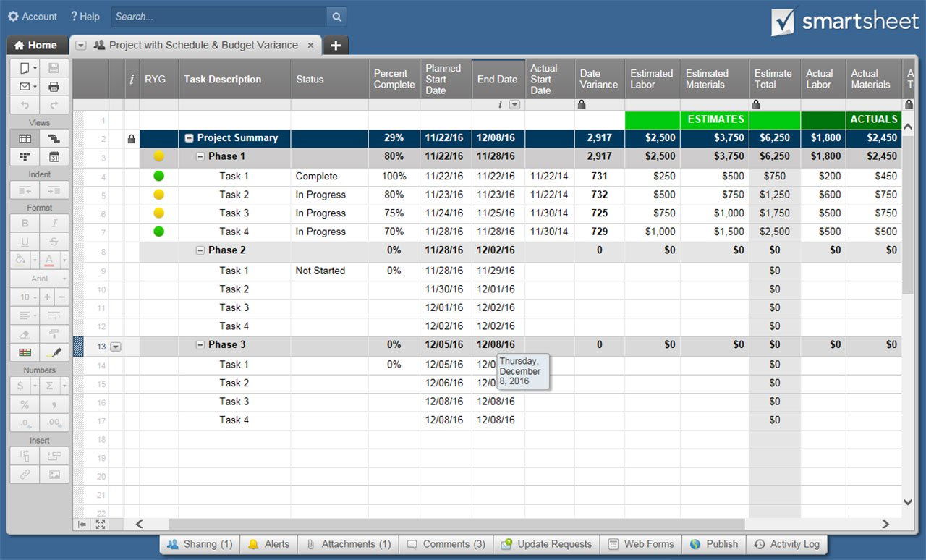The image size is (926, 560).
Task: Toggle bold formatting
Action: coord(25,224)
